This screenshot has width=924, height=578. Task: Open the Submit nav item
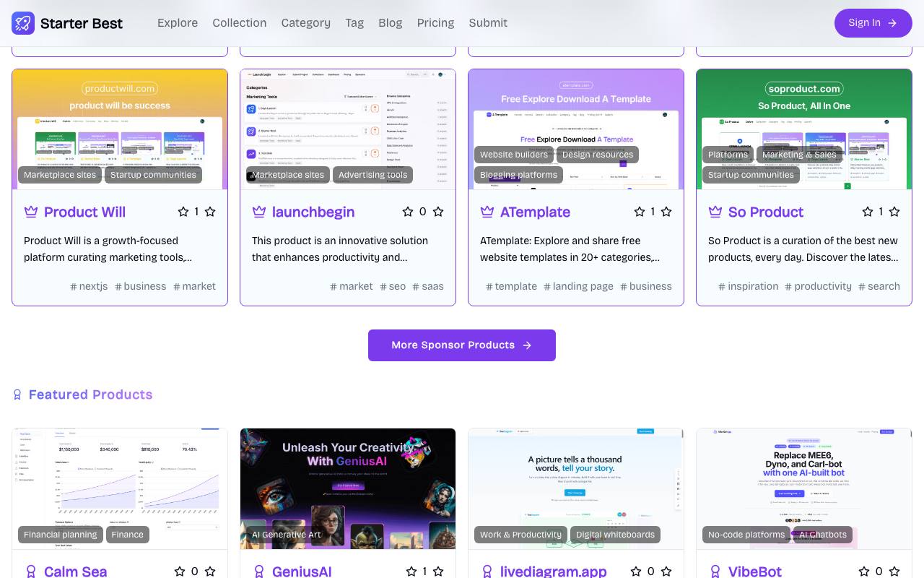coord(488,23)
